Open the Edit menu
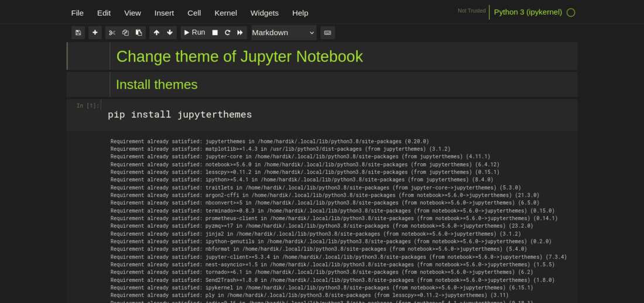This screenshot has width=644, height=303. (104, 13)
